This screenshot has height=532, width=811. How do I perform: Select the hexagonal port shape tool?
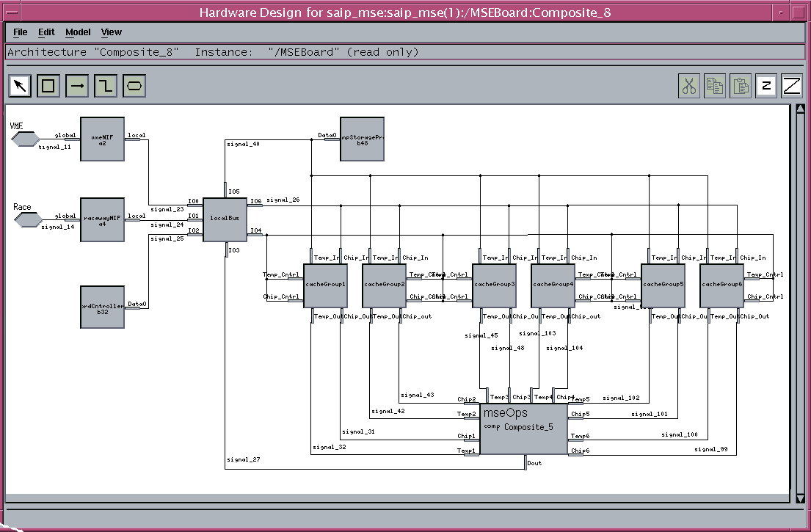pyautogui.click(x=134, y=86)
